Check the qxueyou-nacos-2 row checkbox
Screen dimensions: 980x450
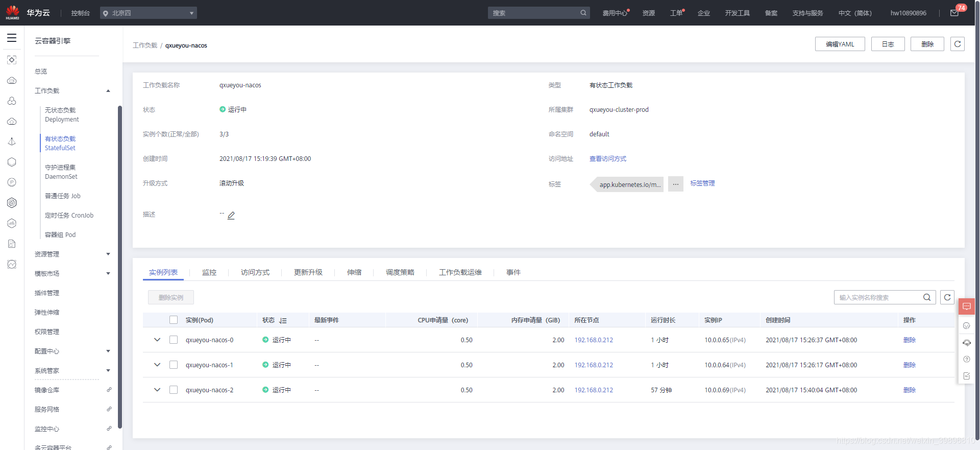174,390
